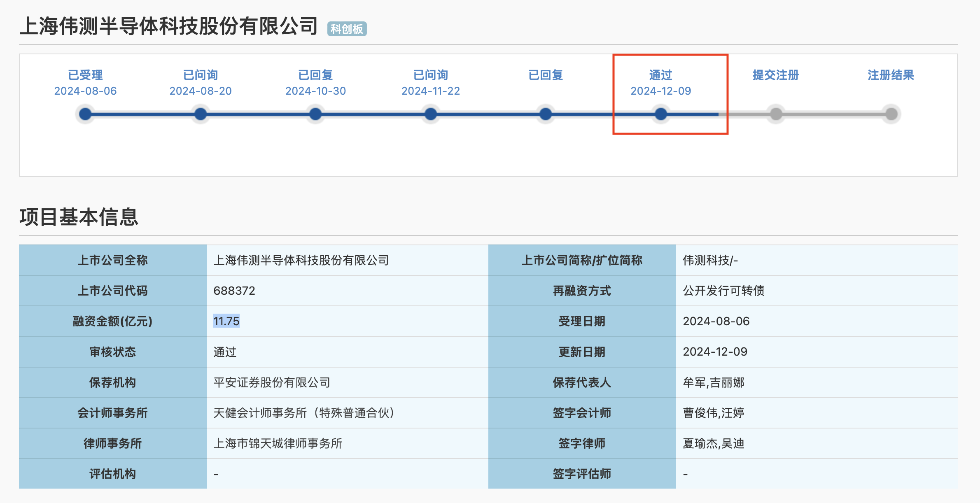The width and height of the screenshot is (980, 503).
Task: Click the grey dot under 提交注册
Action: pos(776,114)
